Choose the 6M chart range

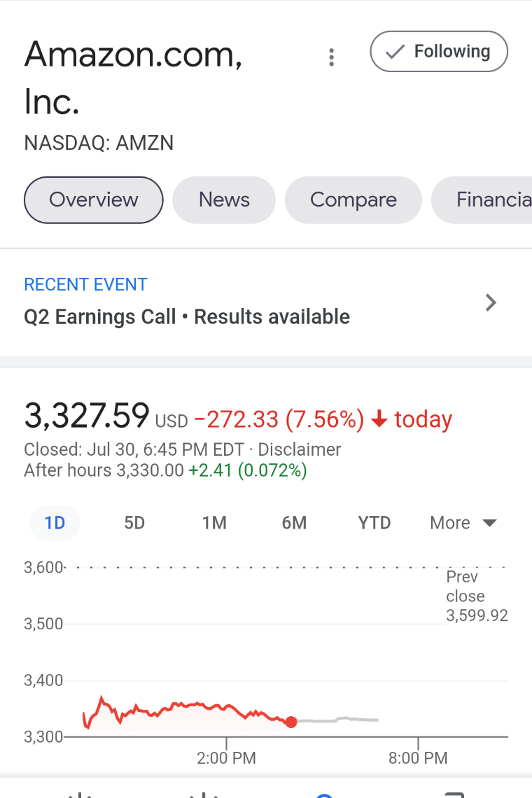tap(294, 523)
